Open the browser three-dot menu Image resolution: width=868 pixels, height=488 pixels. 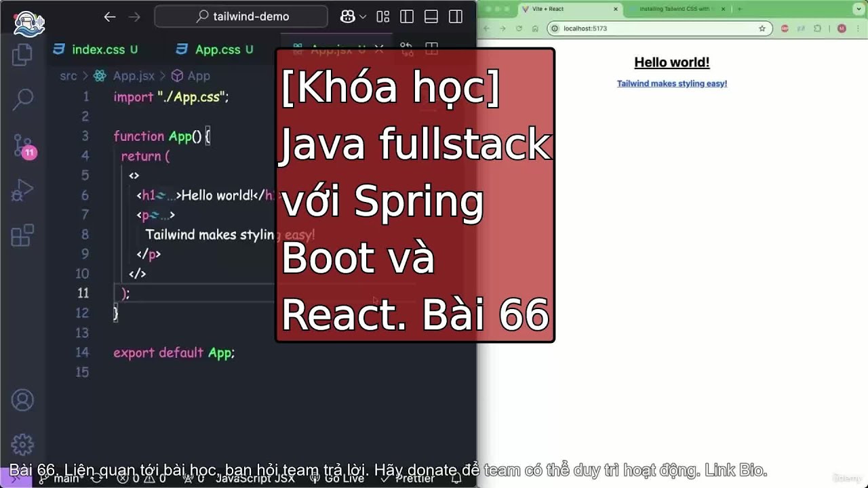click(859, 28)
